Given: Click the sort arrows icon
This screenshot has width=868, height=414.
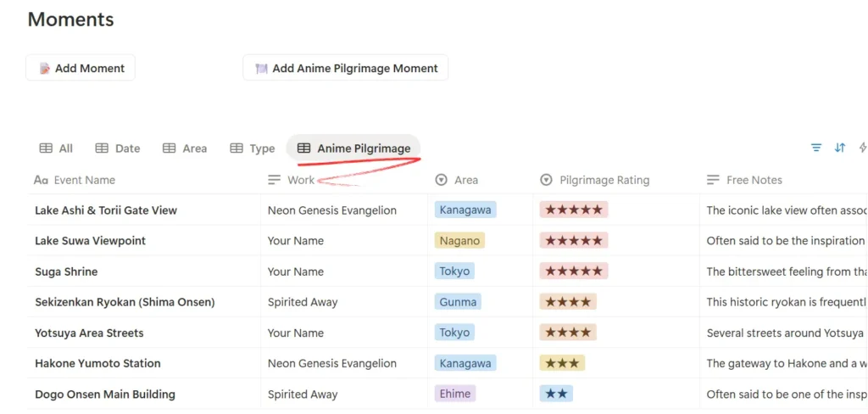Looking at the screenshot, I should tap(840, 148).
